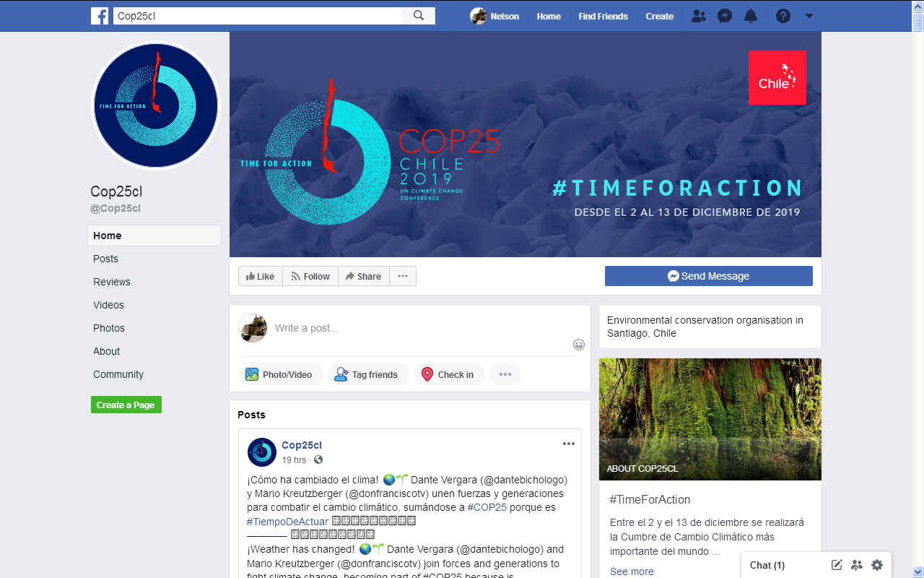Select Videos in page sidebar

click(x=108, y=305)
